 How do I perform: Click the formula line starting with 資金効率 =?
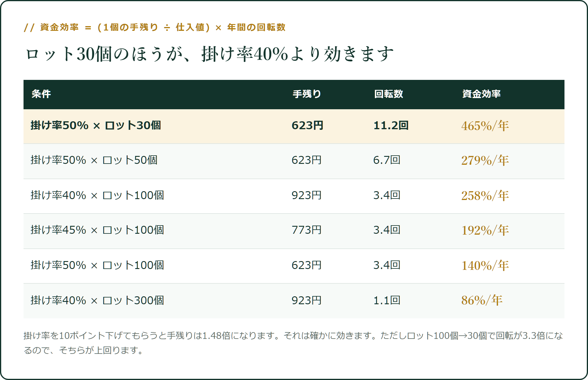[155, 27]
